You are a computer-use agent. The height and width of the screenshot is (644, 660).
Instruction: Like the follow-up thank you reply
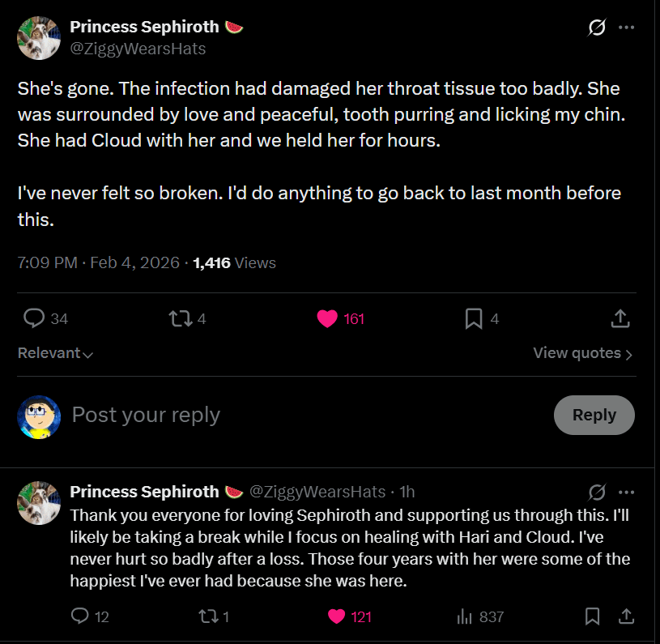click(337, 616)
